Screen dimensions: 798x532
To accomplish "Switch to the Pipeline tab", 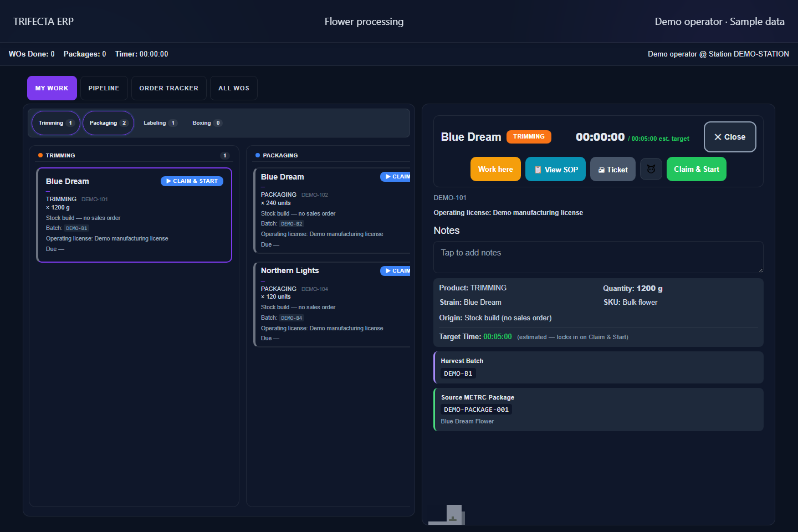I will (104, 88).
